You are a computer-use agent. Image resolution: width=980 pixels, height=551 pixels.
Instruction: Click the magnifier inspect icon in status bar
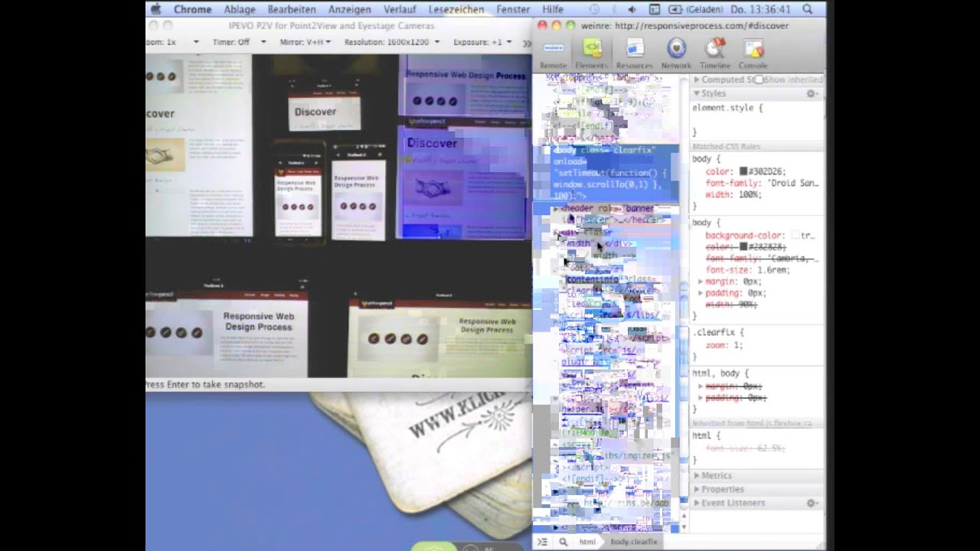point(563,542)
